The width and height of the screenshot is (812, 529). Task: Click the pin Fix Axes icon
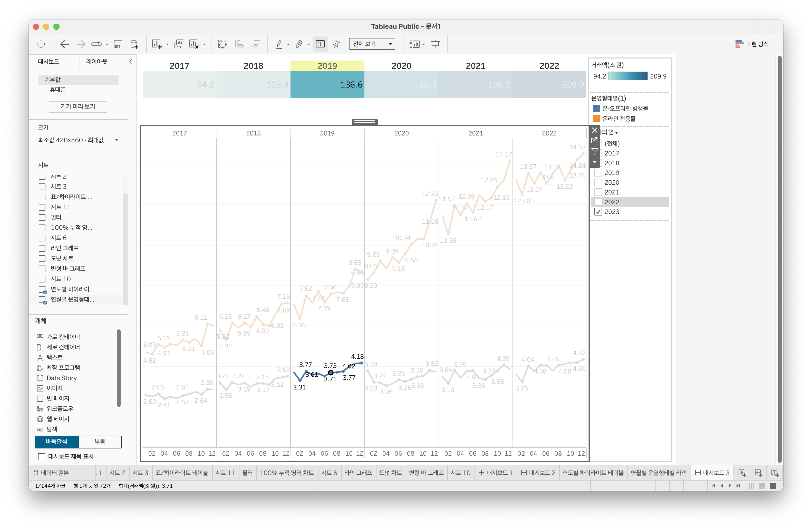point(336,44)
